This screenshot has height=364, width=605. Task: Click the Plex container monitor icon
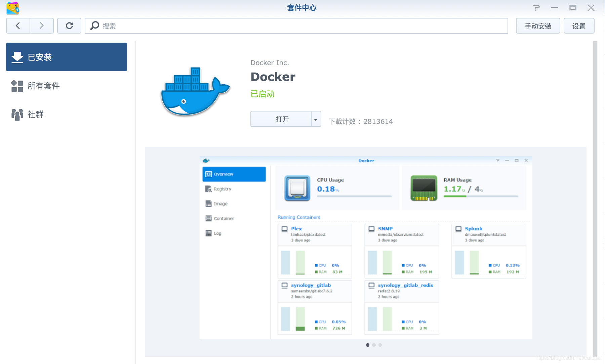click(x=285, y=229)
